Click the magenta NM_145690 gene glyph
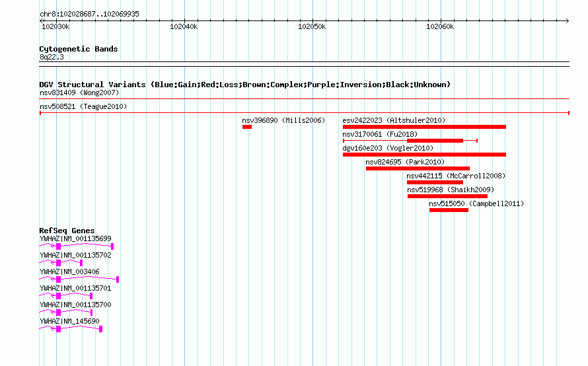This screenshot has height=366, width=588. click(x=71, y=329)
